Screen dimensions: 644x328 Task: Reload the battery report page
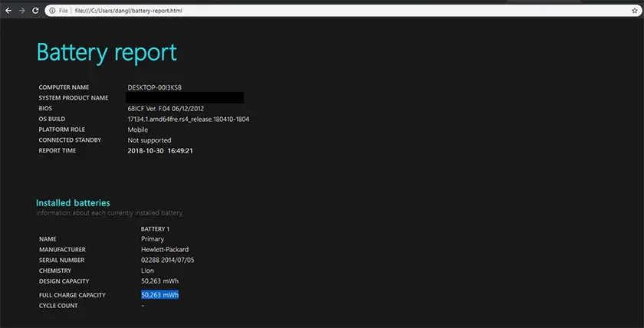pos(36,11)
